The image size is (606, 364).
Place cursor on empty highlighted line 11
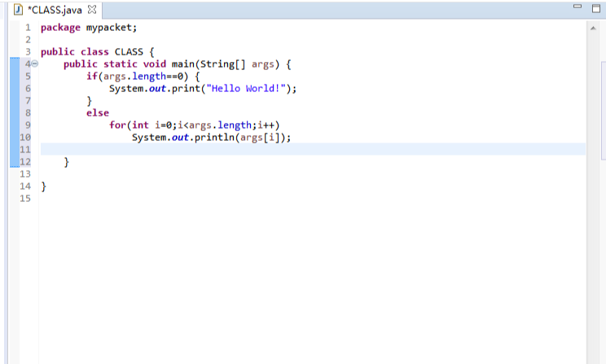click(x=313, y=149)
